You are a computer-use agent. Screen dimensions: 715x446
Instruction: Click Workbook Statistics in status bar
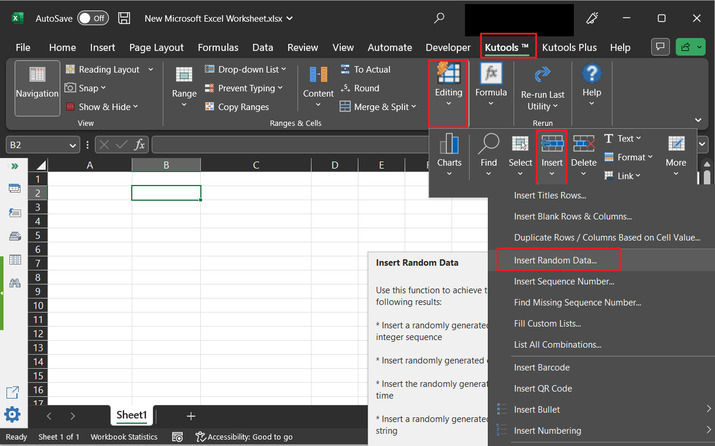point(124,437)
